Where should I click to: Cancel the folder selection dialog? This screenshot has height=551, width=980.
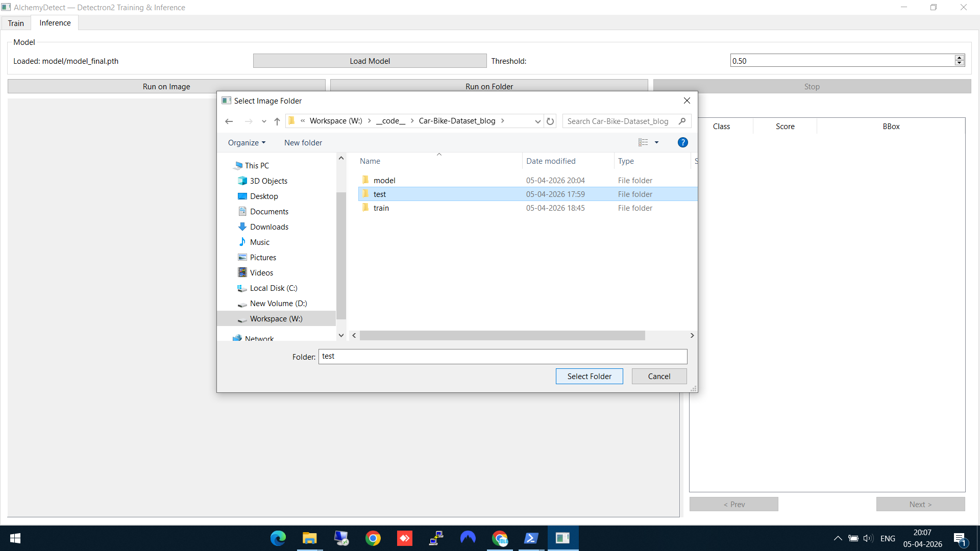point(659,376)
